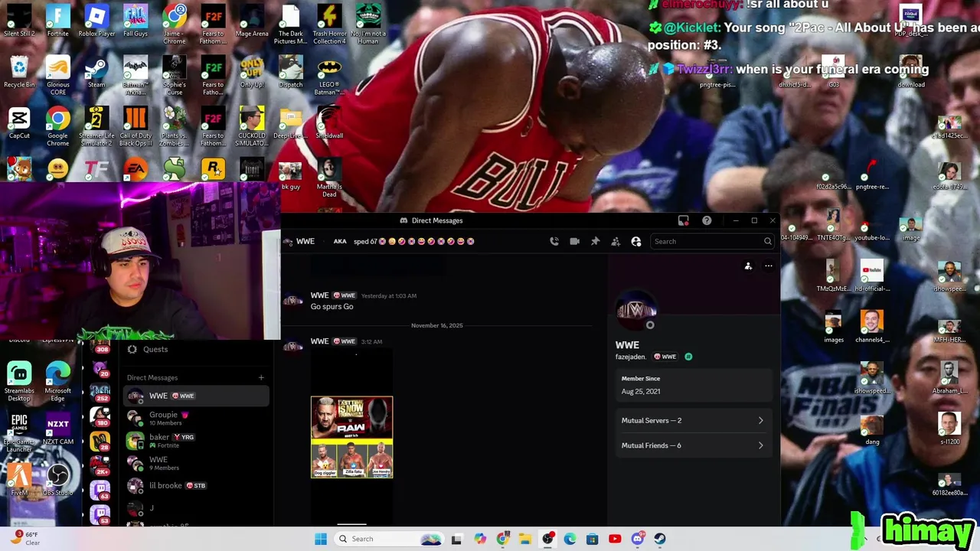Screen dimensions: 980x551
Task: Open the Microsoft Edge desktop shortcut
Action: [57, 381]
